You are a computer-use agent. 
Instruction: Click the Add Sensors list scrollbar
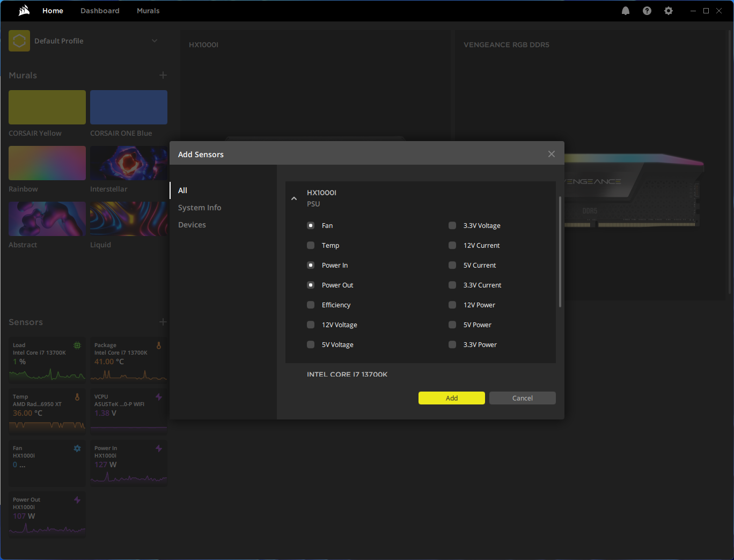[560, 252]
